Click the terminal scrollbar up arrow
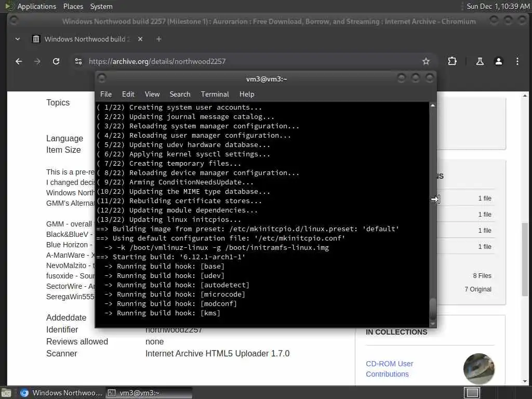This screenshot has height=399, width=532. [433, 106]
